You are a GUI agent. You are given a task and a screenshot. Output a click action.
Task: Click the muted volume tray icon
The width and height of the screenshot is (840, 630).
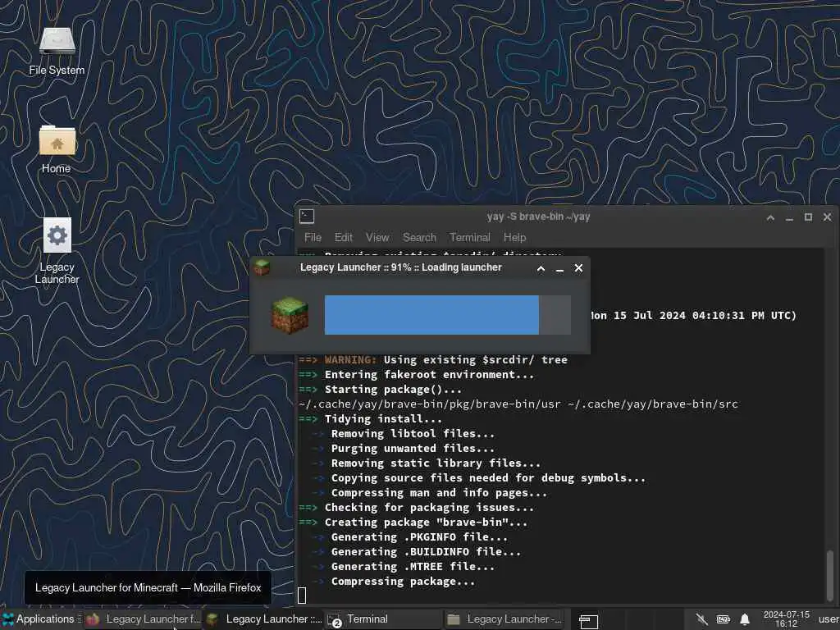701,620
